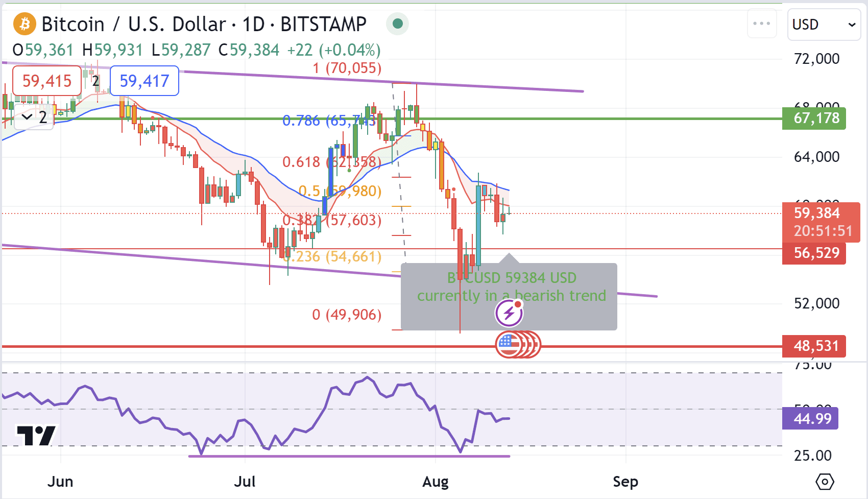This screenshot has width=868, height=499.
Task: Click the Bitcoin symbol logo icon
Action: pos(24,24)
